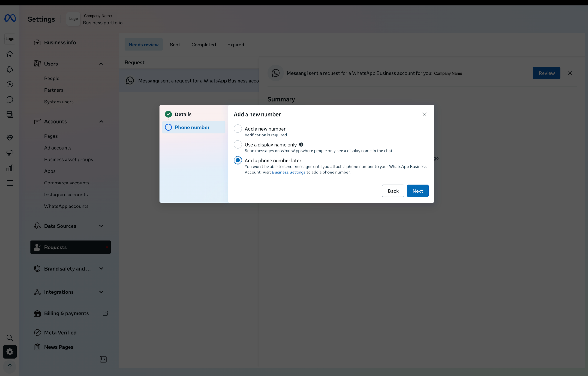This screenshot has height=376, width=588.
Task: Open the bar chart insights icon
Action: [x=10, y=168]
